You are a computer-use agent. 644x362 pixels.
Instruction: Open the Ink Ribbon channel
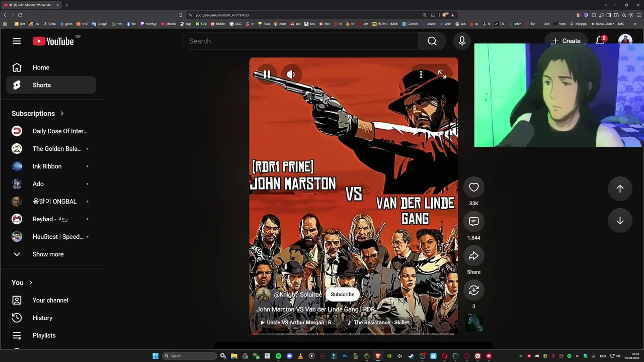click(51, 166)
